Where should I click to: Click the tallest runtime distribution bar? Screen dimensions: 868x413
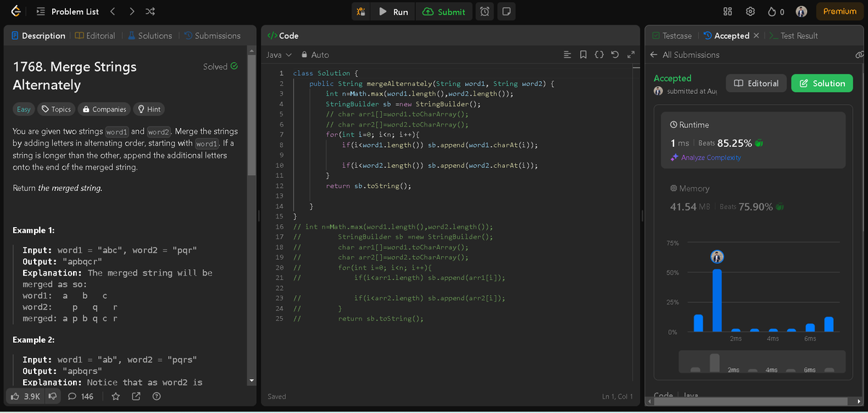click(x=717, y=300)
